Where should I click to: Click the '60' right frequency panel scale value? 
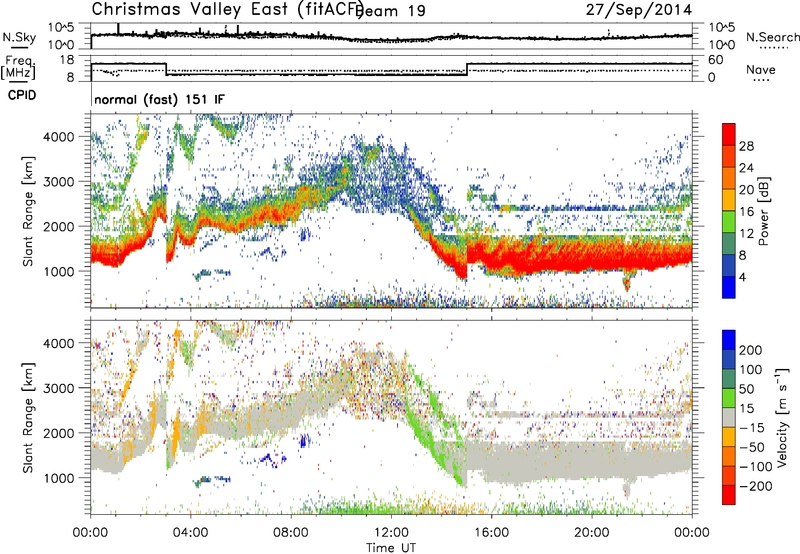[x=715, y=60]
